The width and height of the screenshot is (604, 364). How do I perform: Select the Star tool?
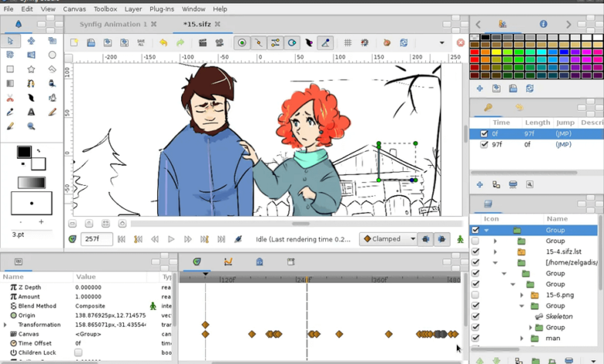click(x=31, y=69)
